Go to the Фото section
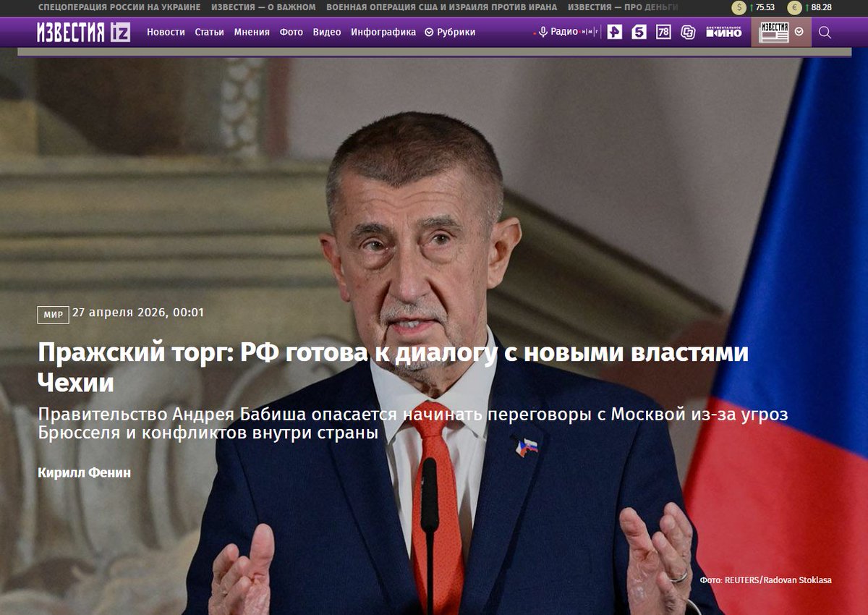 (292, 32)
